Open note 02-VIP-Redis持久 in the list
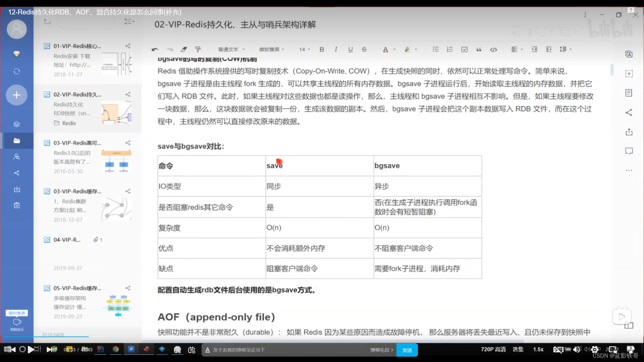This screenshot has height=362, width=644. point(88,108)
